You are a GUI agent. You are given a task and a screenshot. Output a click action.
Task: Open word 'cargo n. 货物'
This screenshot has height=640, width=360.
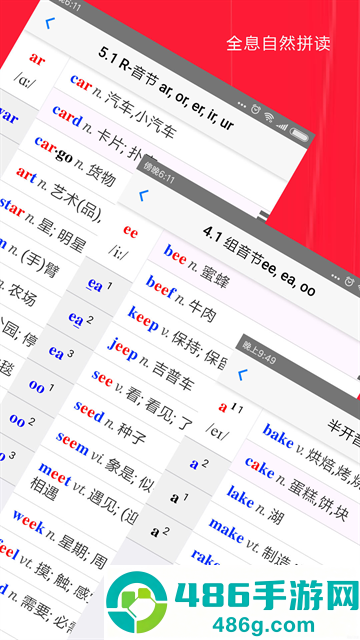pos(75,160)
